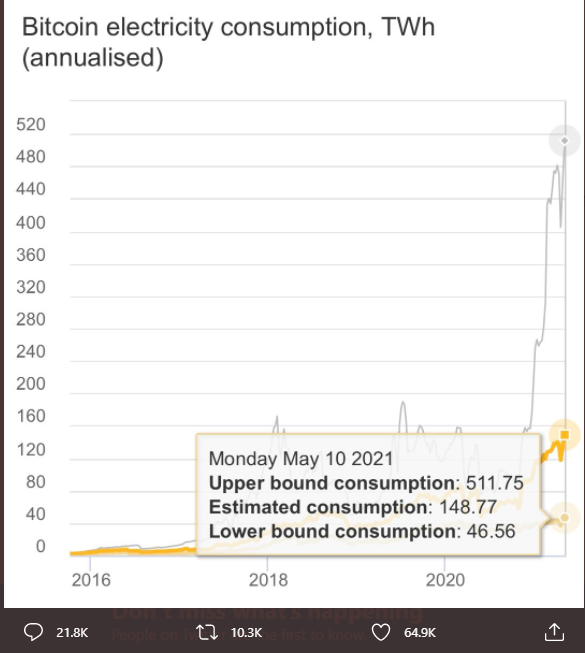Click the 2018 x-axis label
Image resolution: width=585 pixels, height=653 pixels.
pos(268,580)
